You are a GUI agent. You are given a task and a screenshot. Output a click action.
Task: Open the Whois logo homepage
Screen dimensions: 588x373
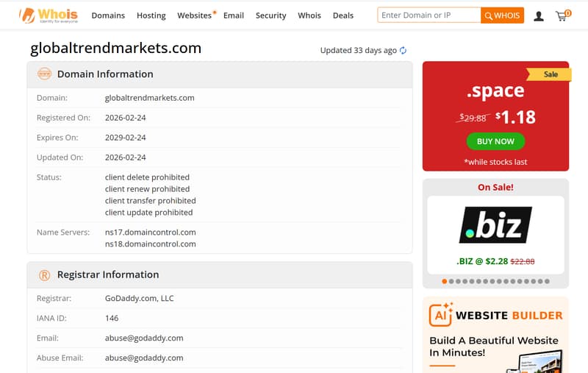point(49,15)
